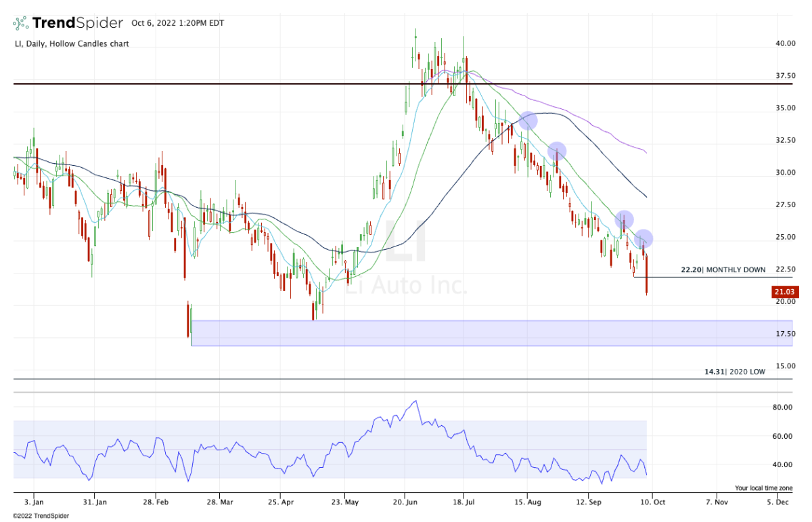Select the highlighted circle marker near 31.5
Viewport: 812px width, 522px height.
click(x=556, y=151)
